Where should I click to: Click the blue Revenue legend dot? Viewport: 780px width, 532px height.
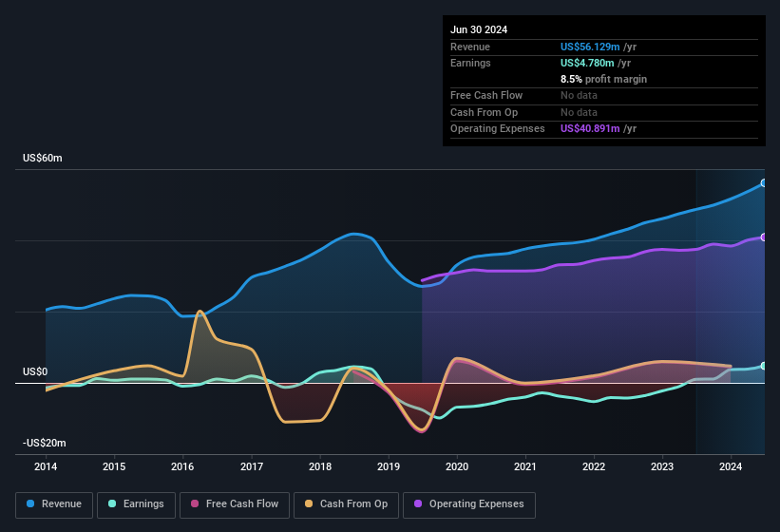pos(31,504)
